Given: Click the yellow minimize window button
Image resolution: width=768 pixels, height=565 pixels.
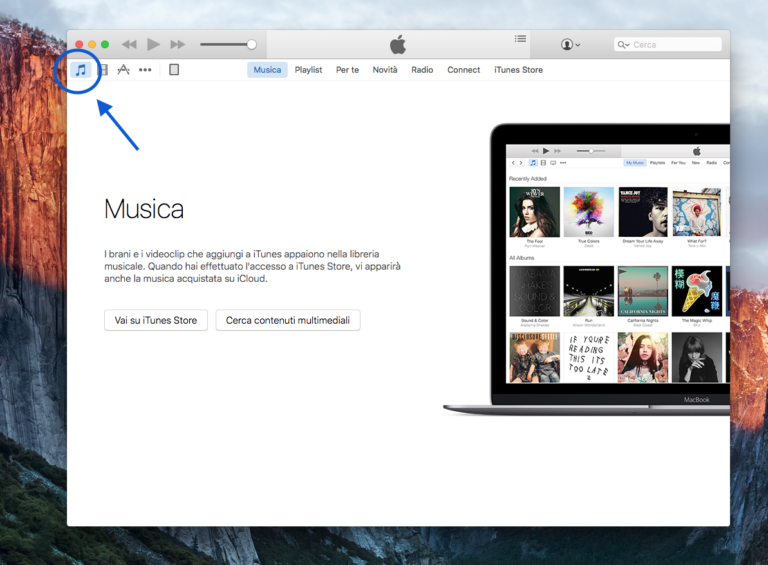Looking at the screenshot, I should tap(92, 45).
